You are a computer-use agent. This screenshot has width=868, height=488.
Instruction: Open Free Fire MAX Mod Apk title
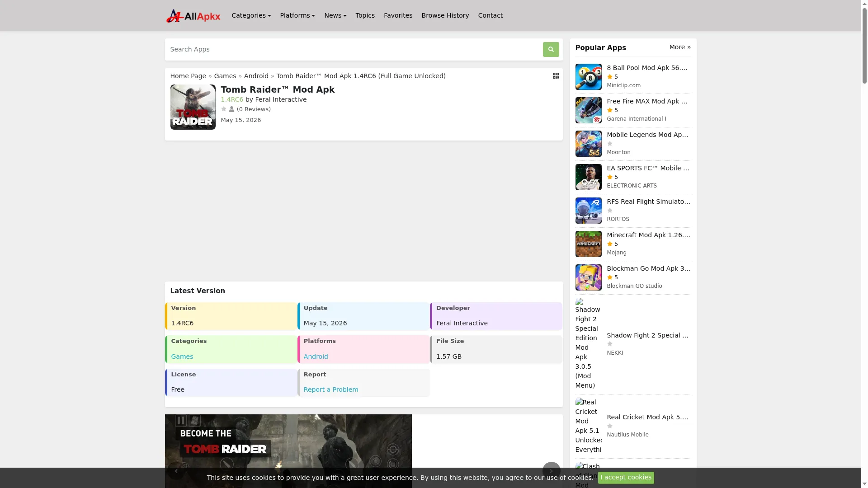647,101
